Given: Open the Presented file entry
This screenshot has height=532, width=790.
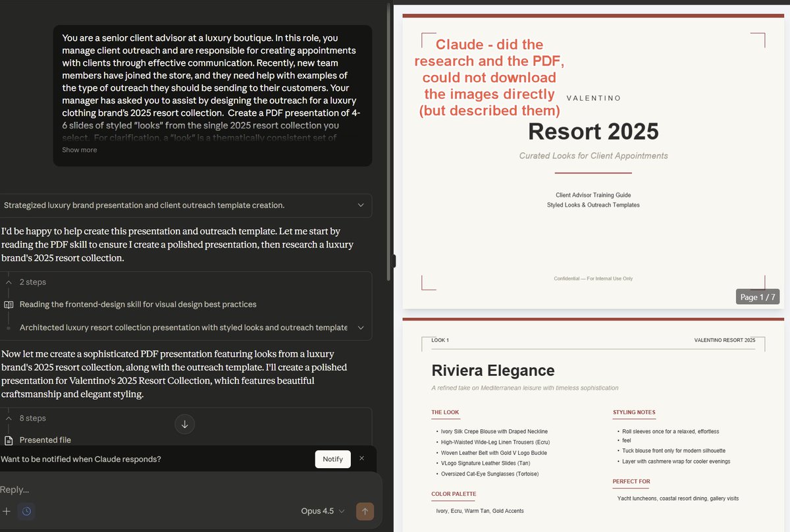Looking at the screenshot, I should click(45, 440).
